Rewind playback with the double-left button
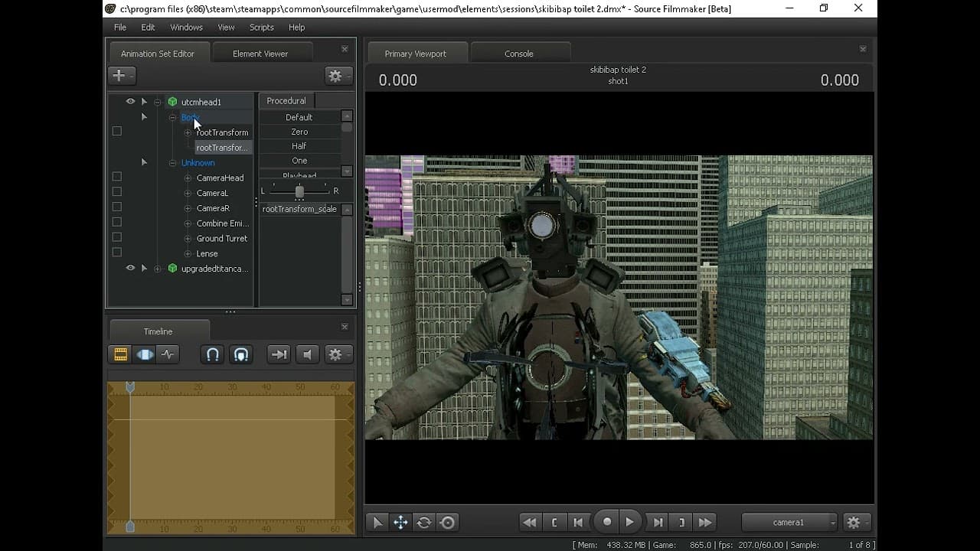980x551 pixels. click(529, 523)
